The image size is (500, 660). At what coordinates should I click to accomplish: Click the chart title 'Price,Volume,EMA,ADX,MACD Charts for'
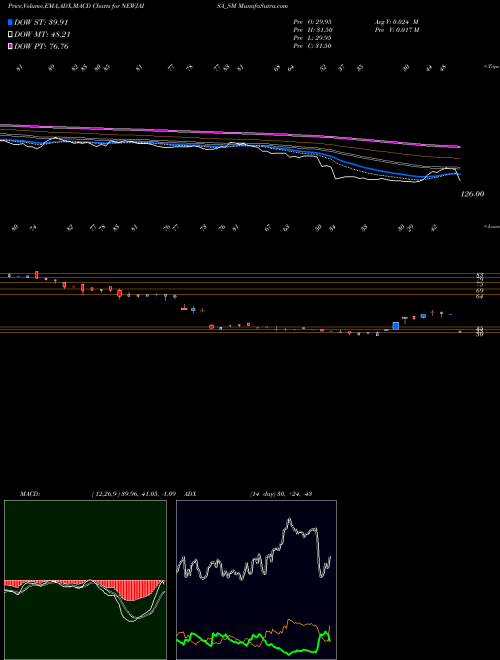click(64, 6)
